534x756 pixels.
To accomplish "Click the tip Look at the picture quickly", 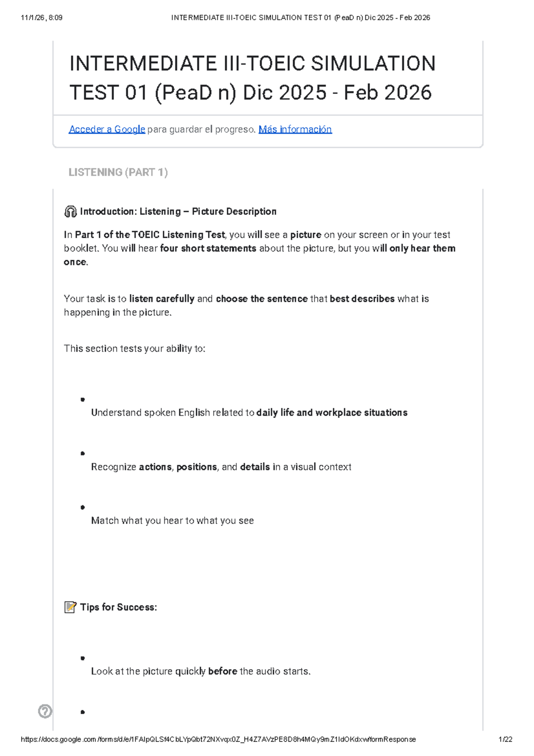I will (201, 671).
